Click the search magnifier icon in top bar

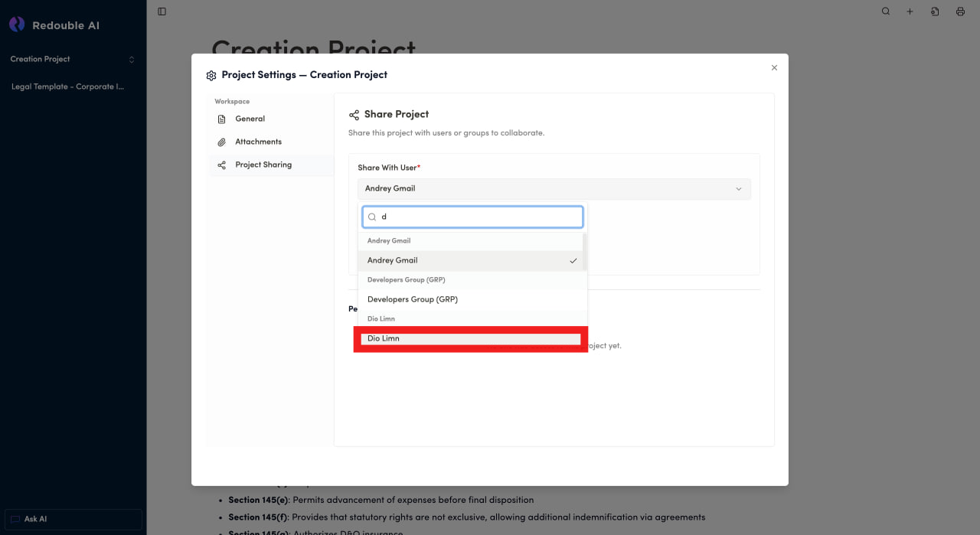886,11
